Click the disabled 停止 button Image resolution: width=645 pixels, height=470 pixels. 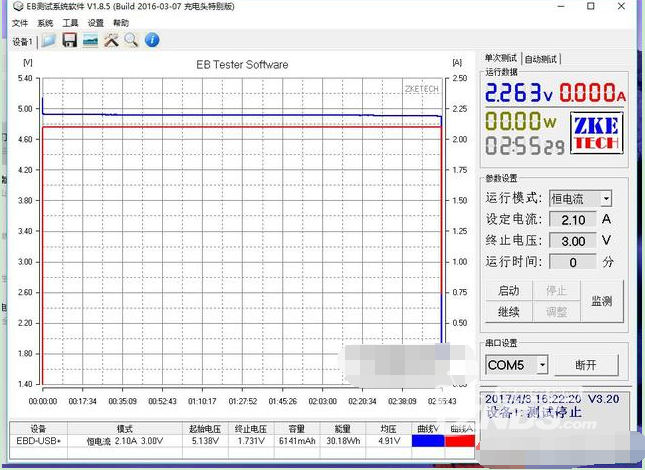click(x=556, y=291)
